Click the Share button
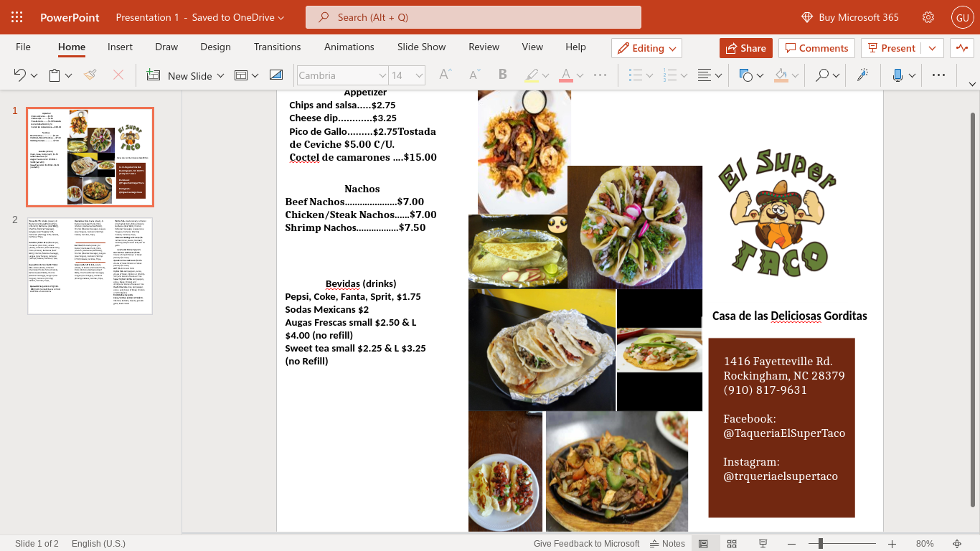980x551 pixels. (x=745, y=48)
